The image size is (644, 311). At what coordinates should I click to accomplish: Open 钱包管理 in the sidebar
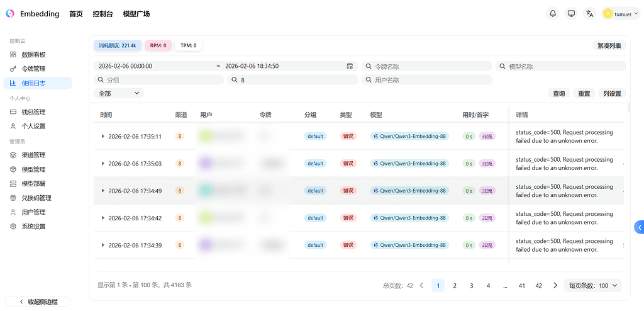[38, 112]
